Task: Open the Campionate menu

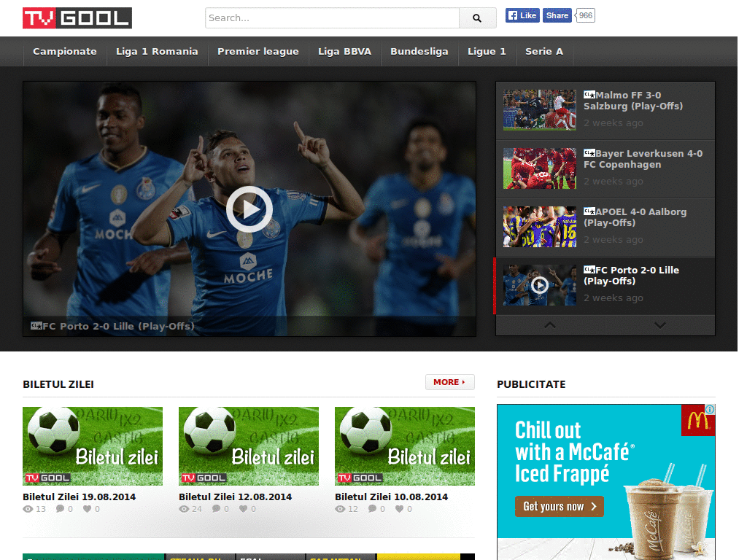Action: point(65,52)
